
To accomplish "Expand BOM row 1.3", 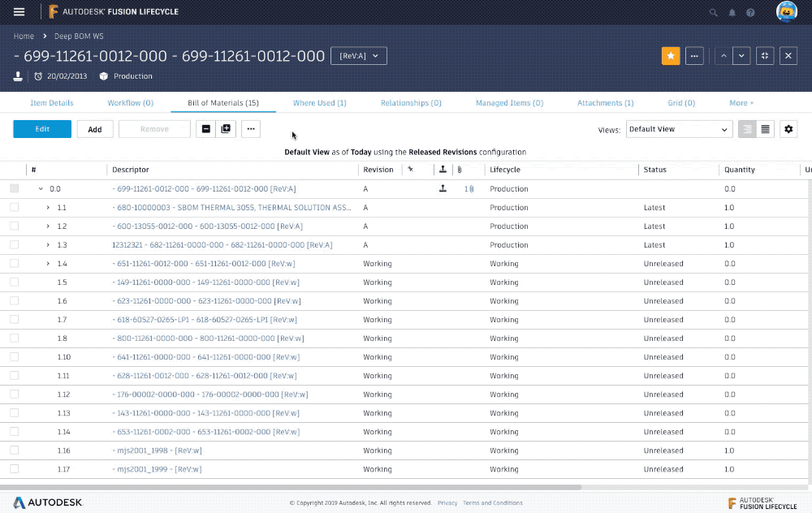I will click(48, 245).
